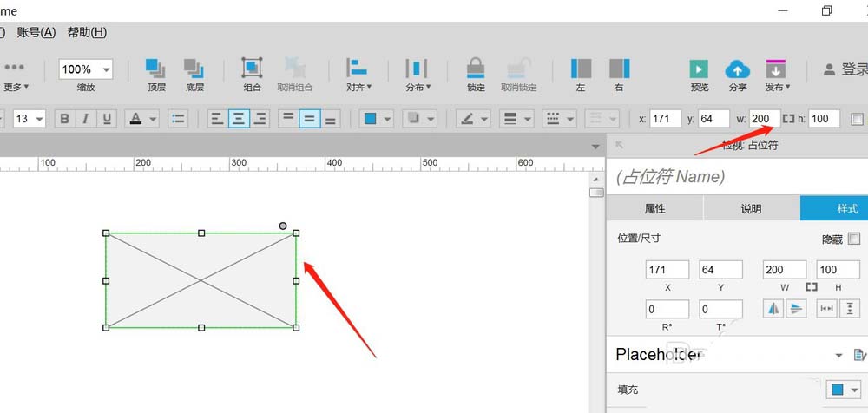Open the 100% zoom dropdown
Viewport: 868px width, 413px height.
click(x=108, y=69)
